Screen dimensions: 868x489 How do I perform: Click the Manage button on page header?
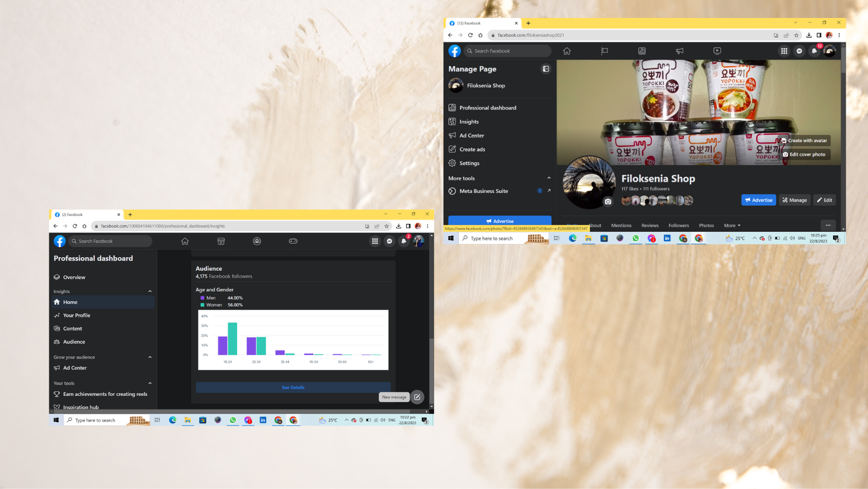794,200
